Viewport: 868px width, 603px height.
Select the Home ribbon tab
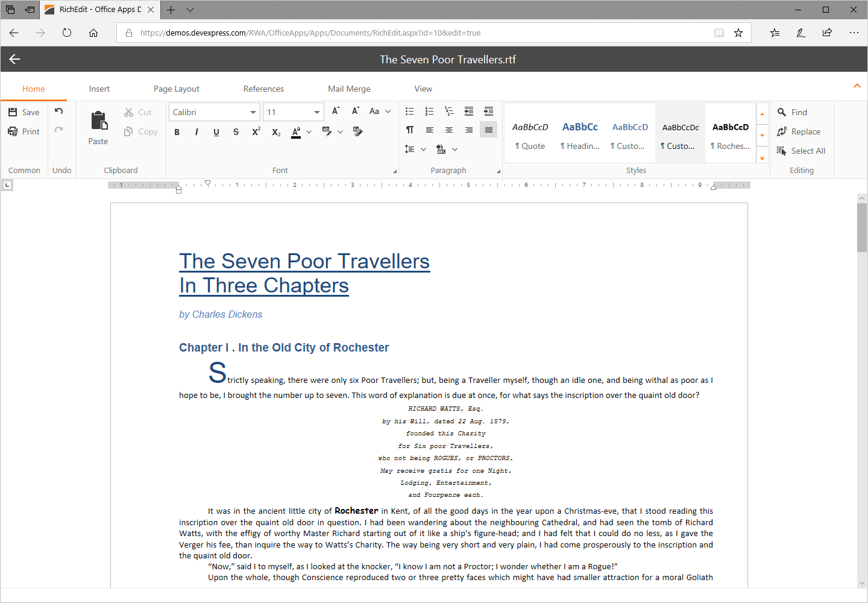click(34, 89)
